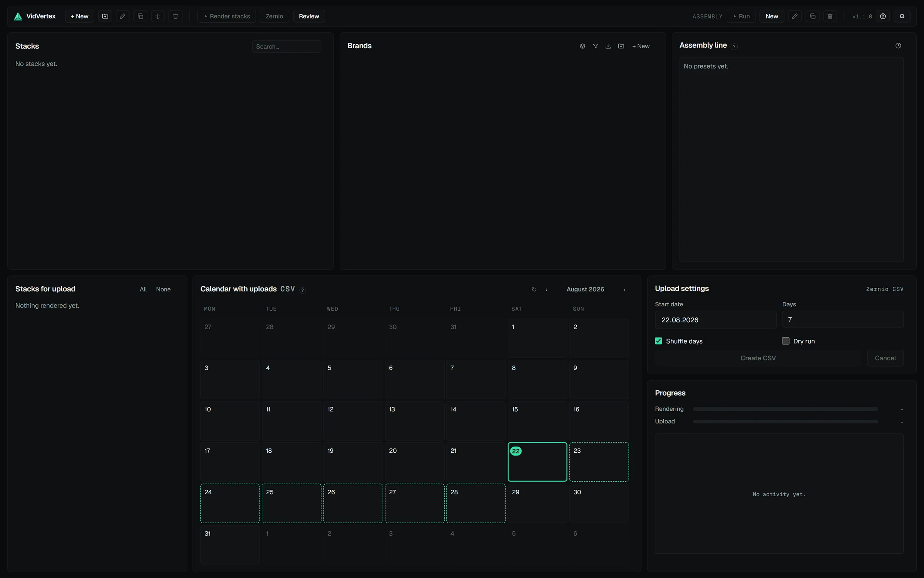The width and height of the screenshot is (924, 578).
Task: Select All in Stacks for upload
Action: [143, 289]
